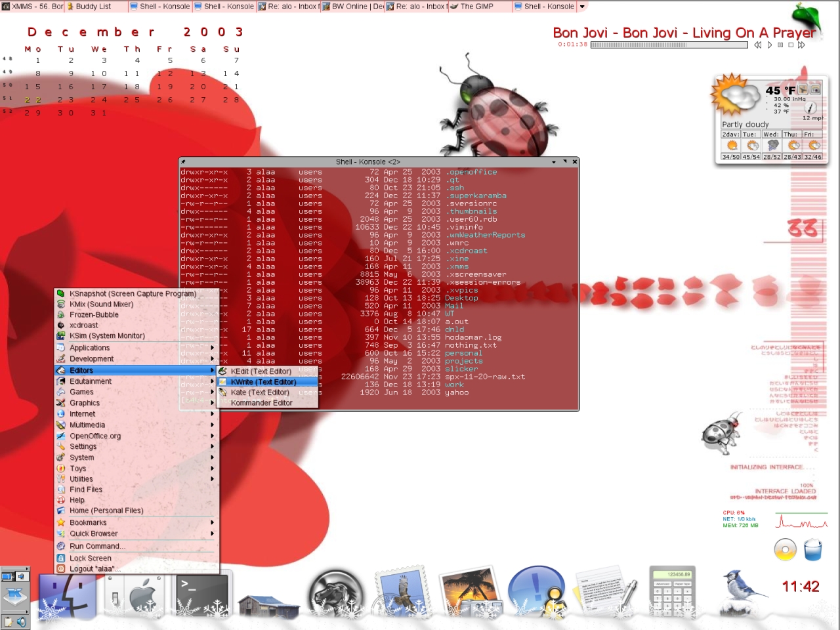The height and width of the screenshot is (630, 840).
Task: Skip to the next XMMS track
Action: coord(801,45)
